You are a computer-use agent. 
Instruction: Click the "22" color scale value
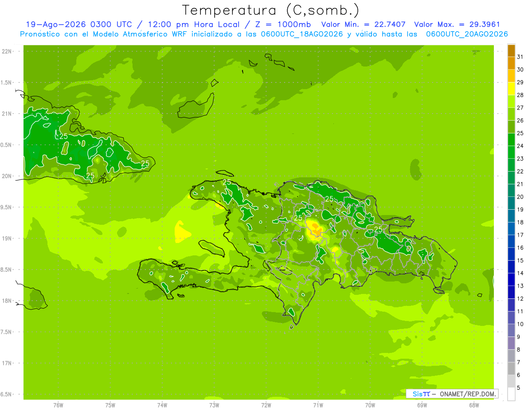click(520, 171)
